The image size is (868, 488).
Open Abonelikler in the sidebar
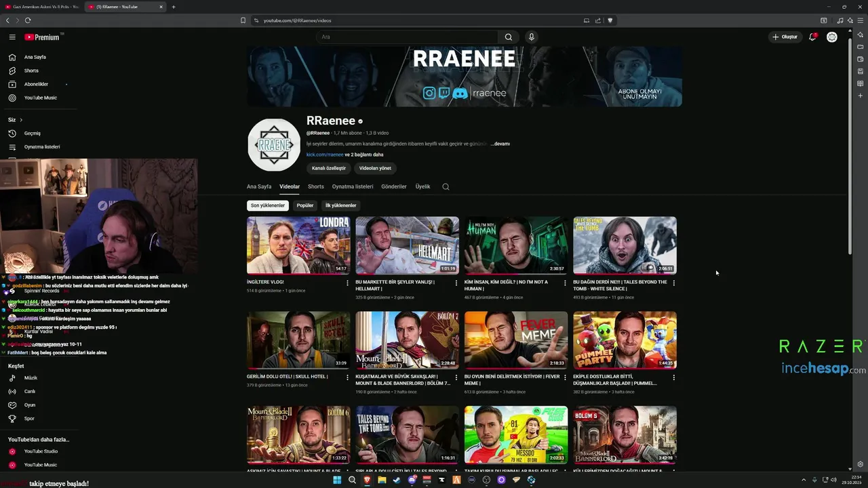(x=36, y=84)
